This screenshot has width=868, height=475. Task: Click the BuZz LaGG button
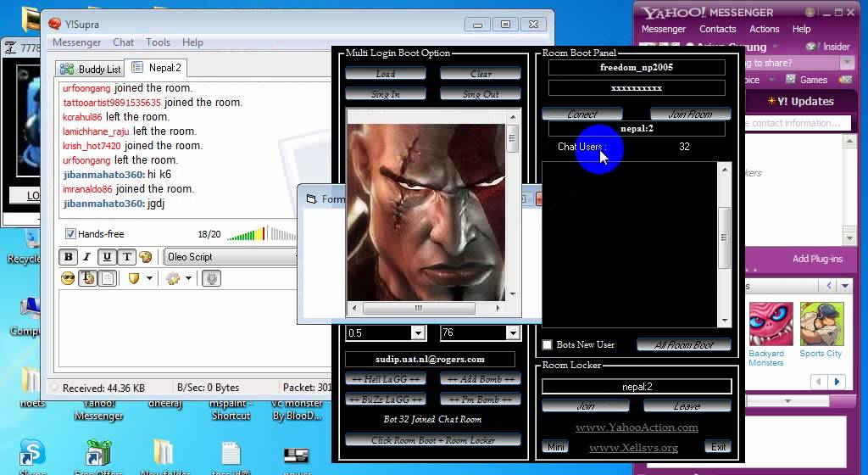pyautogui.click(x=386, y=400)
